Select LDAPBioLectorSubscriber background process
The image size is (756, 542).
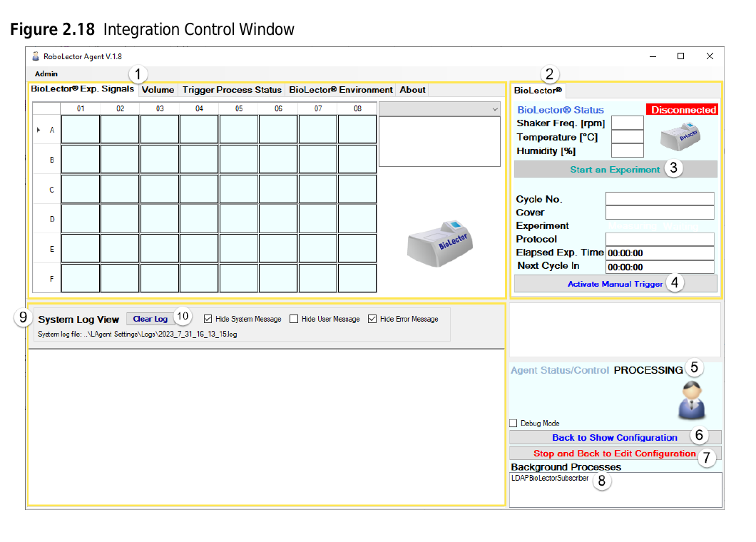pos(550,478)
